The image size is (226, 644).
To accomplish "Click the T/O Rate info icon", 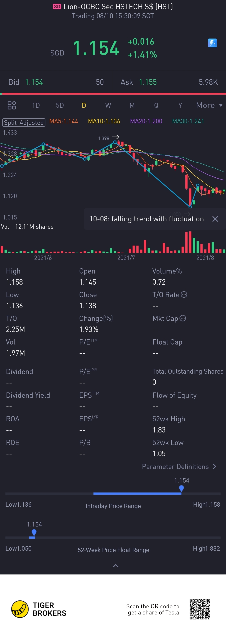I will (184, 294).
